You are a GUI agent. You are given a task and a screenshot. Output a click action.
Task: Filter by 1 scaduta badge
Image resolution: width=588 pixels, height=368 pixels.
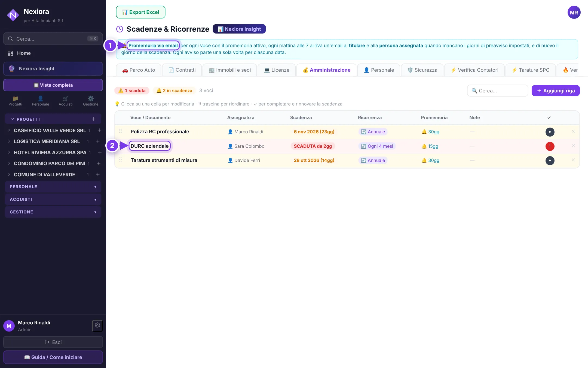pos(132,91)
